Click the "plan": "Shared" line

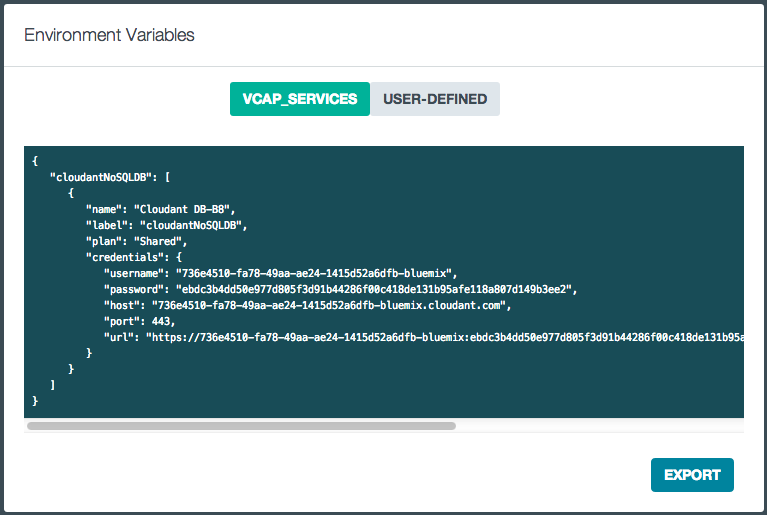(x=136, y=242)
